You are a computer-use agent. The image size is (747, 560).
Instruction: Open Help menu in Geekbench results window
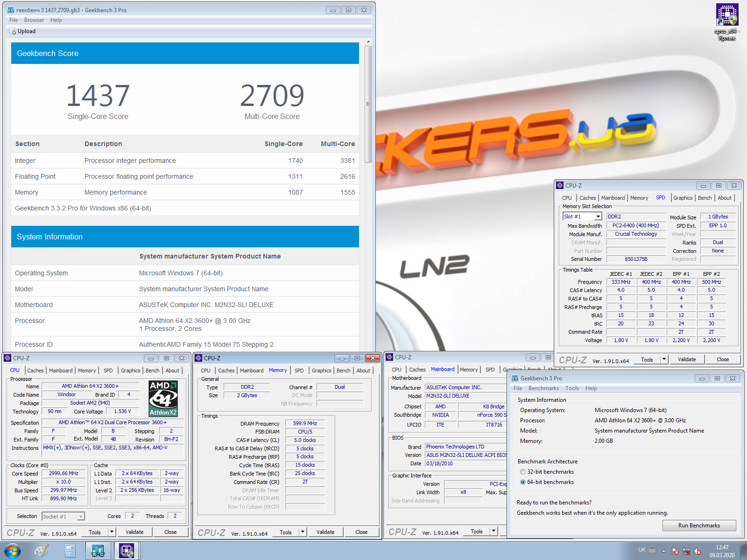point(56,20)
